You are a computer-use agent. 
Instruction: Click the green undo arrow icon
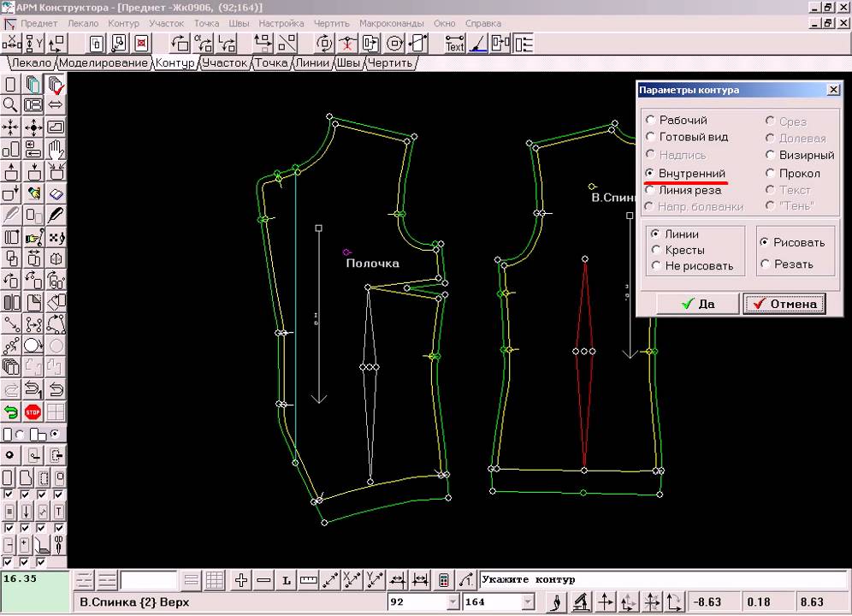coord(11,412)
